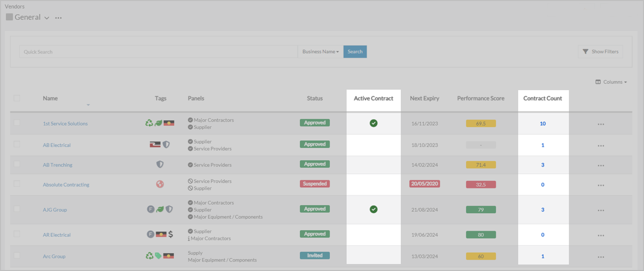The height and width of the screenshot is (271, 644).
Task: Click the recycle tag icon for 1st Service Solutions
Action: coord(149,123)
